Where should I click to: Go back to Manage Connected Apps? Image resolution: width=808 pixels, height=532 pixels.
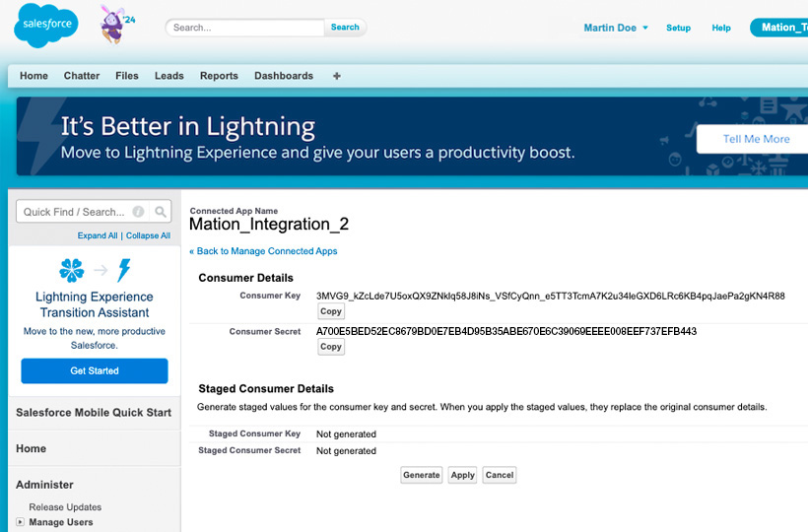point(263,251)
